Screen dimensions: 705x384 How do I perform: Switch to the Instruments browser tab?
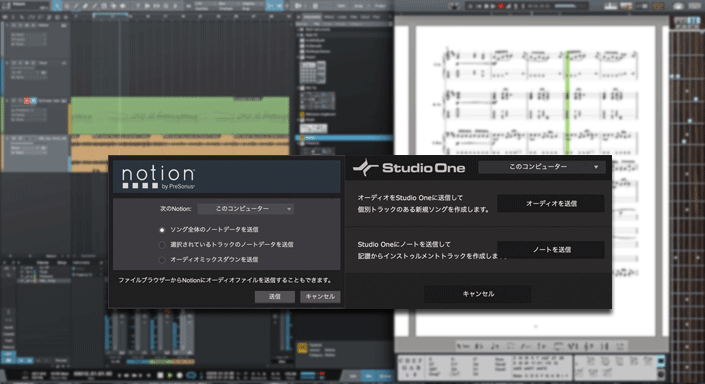(x=312, y=17)
